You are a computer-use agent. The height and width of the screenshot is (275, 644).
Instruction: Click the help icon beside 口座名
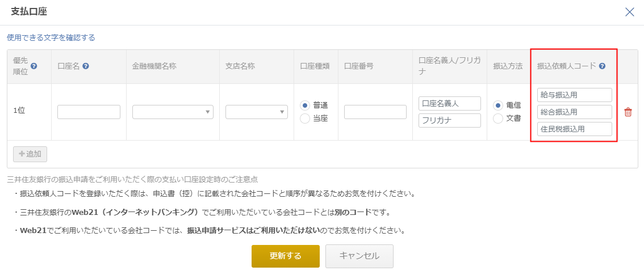point(86,66)
